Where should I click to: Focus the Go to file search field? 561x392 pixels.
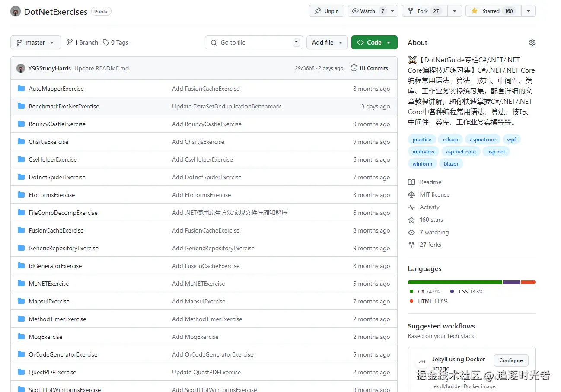(254, 42)
